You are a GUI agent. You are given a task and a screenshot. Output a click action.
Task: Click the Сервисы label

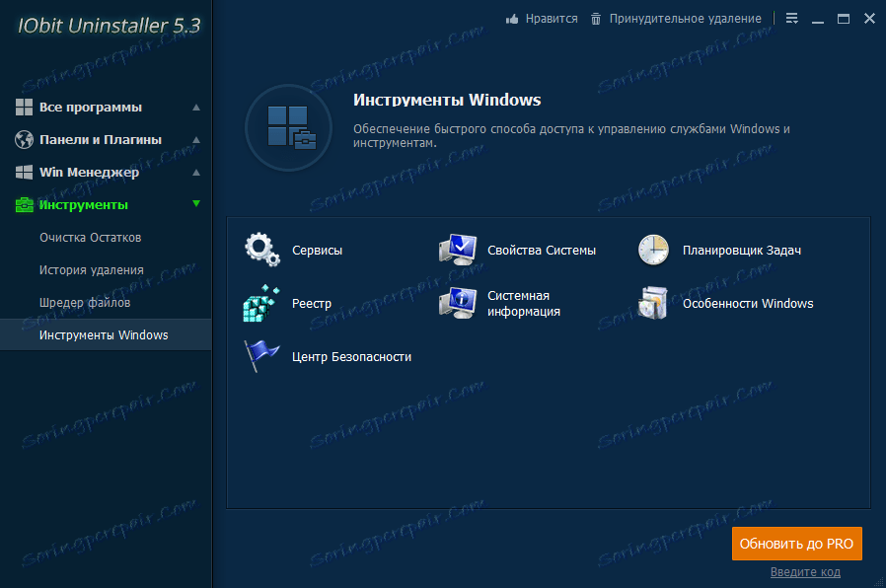[317, 251]
